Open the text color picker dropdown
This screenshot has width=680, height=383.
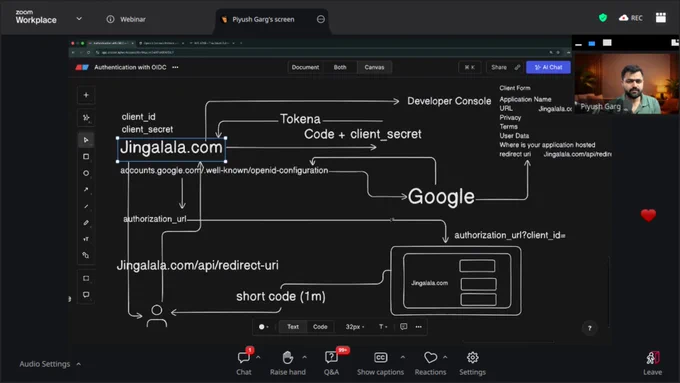pos(263,327)
